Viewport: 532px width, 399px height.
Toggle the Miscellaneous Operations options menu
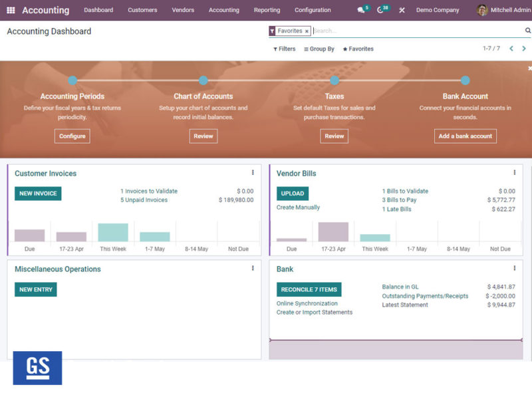(253, 269)
